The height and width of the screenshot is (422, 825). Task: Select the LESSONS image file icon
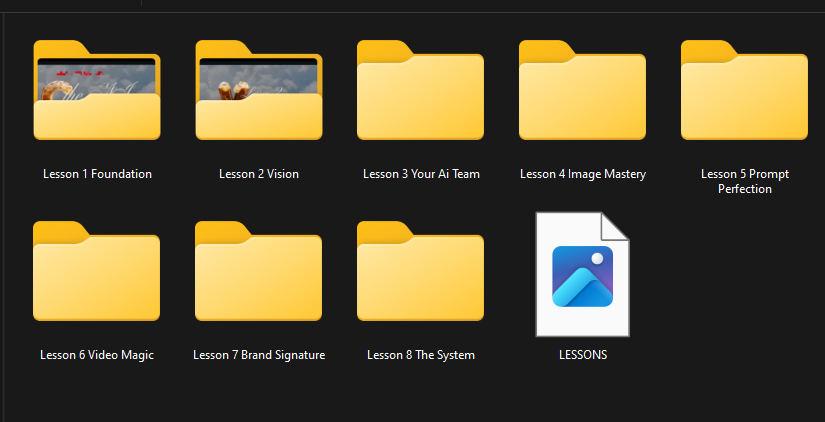(583, 275)
